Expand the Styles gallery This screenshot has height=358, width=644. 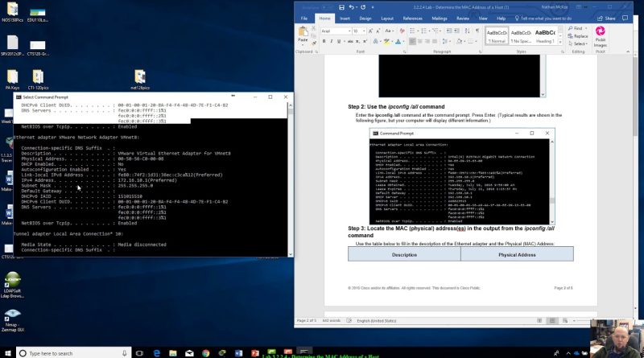point(560,43)
